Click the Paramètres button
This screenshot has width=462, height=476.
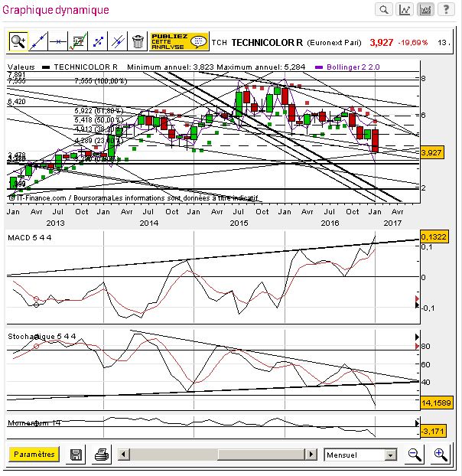tap(34, 455)
